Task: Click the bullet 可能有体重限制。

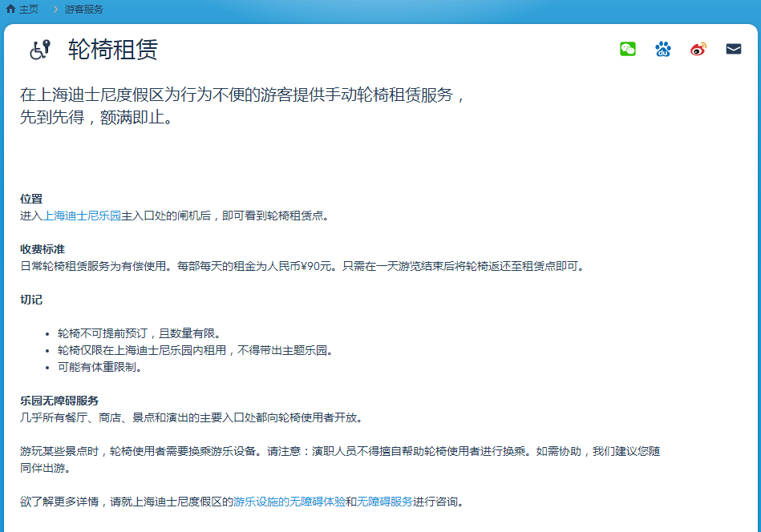Action: (100, 367)
